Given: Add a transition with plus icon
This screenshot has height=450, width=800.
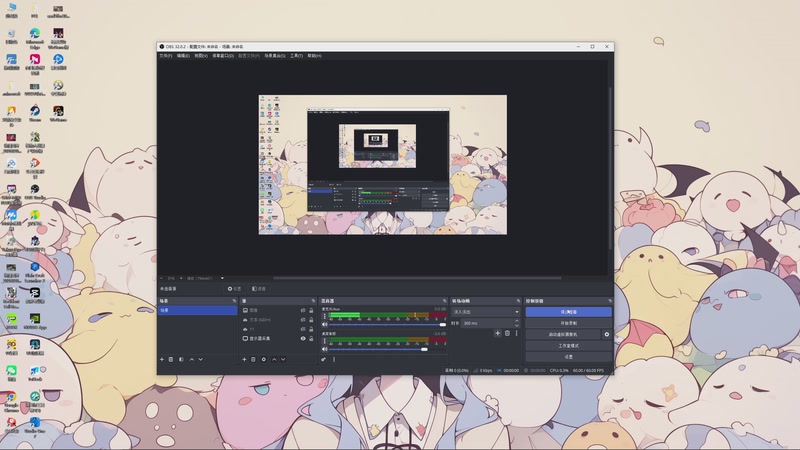Looking at the screenshot, I should (497, 333).
